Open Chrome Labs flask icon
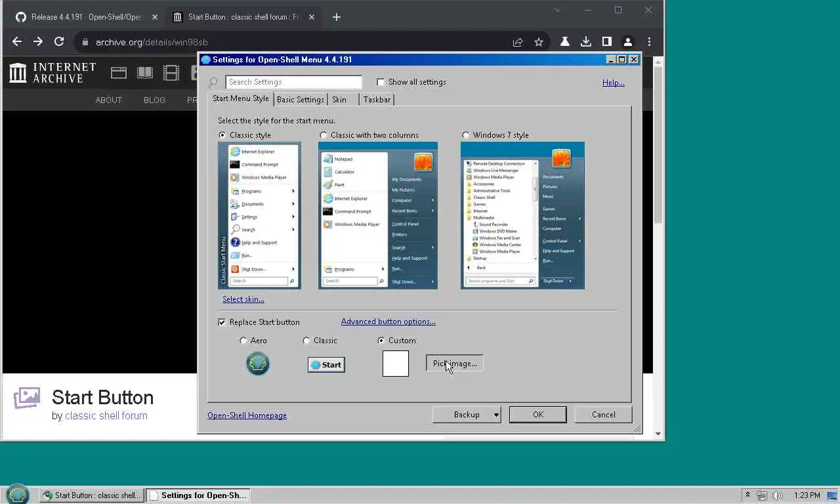This screenshot has width=840, height=504. 564,41
